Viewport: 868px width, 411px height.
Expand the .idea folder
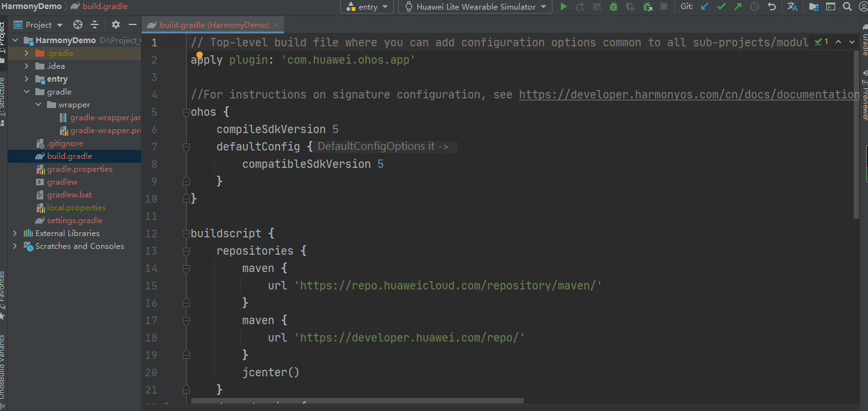click(26, 66)
